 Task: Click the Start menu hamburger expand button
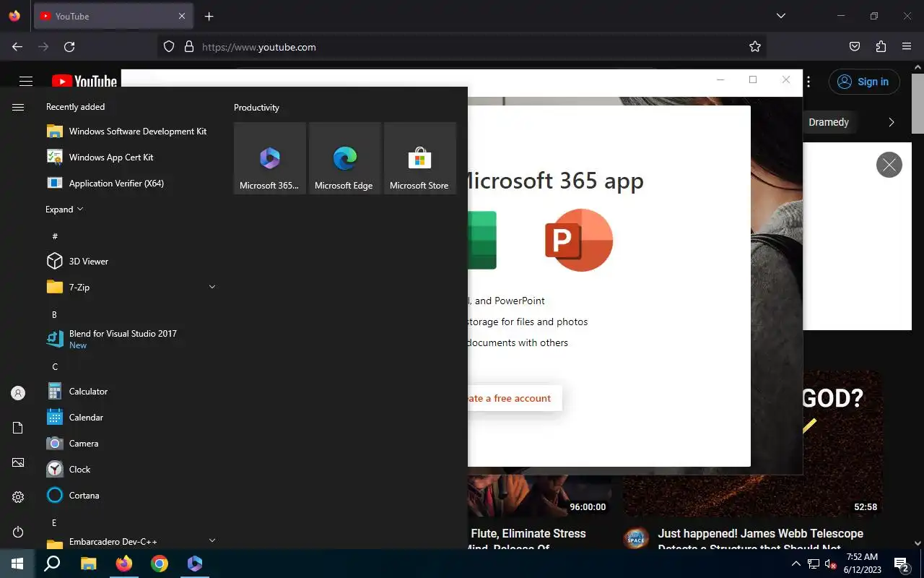pos(18,107)
